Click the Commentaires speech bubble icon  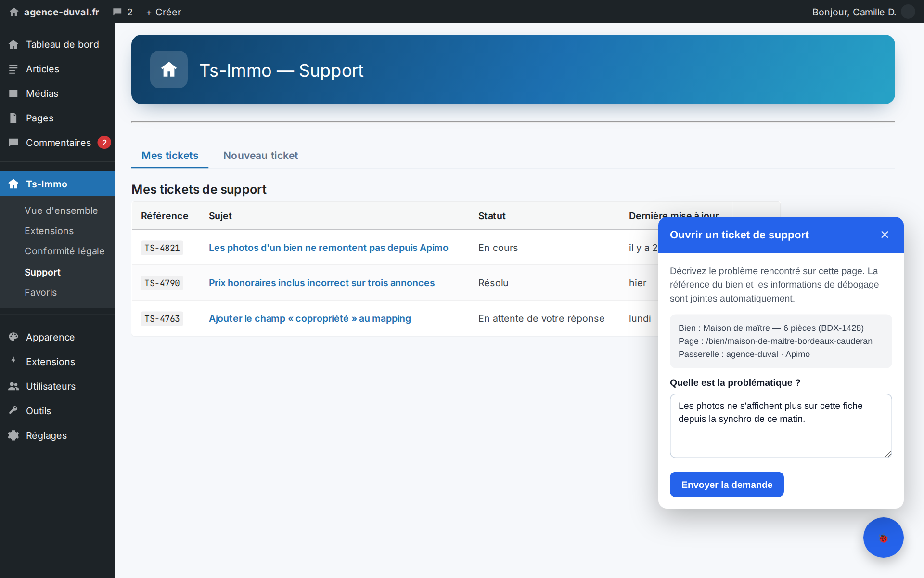coord(13,143)
